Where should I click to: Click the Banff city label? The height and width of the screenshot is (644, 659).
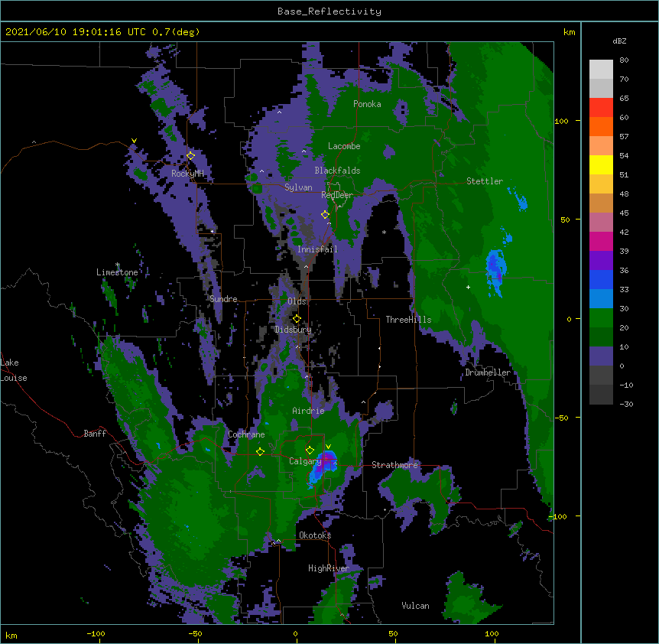pyautogui.click(x=95, y=434)
